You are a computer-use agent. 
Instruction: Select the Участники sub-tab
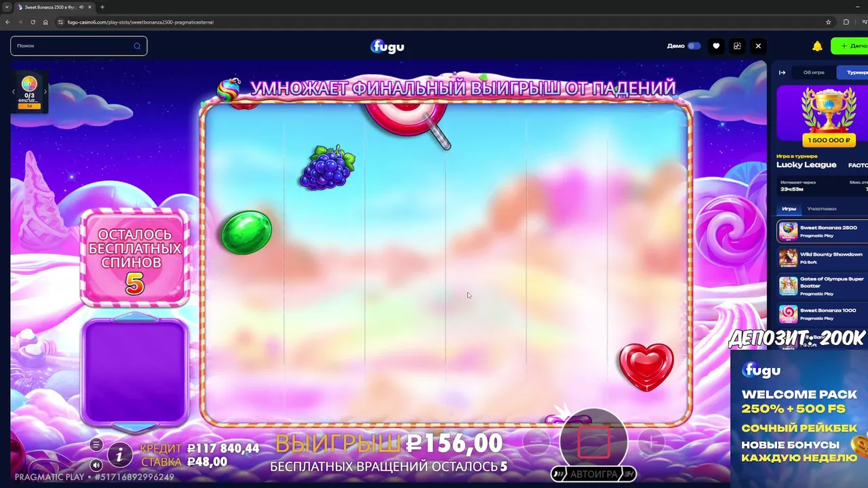click(x=821, y=209)
